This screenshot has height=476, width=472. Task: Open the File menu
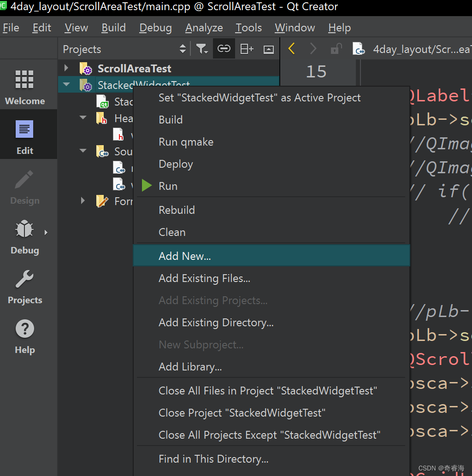pos(11,28)
